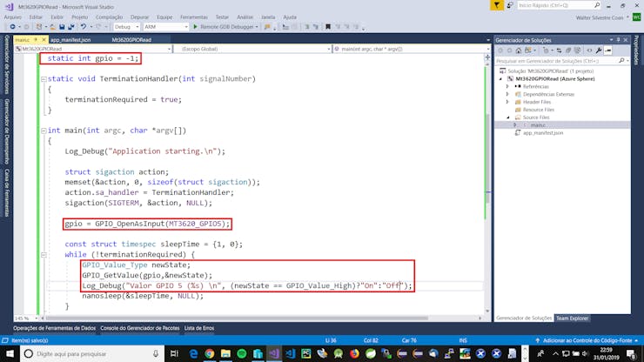Open Spotify from the taskbar

pyautogui.click(x=242, y=354)
